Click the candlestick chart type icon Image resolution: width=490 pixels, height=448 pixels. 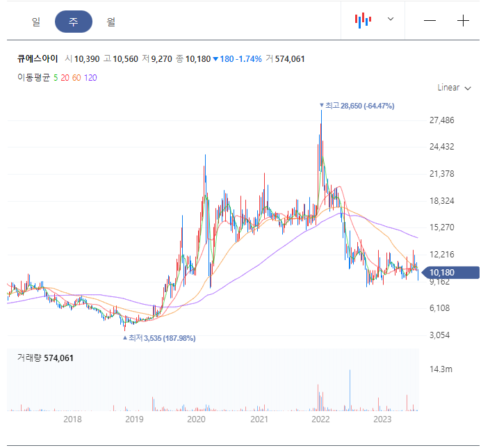(363, 20)
